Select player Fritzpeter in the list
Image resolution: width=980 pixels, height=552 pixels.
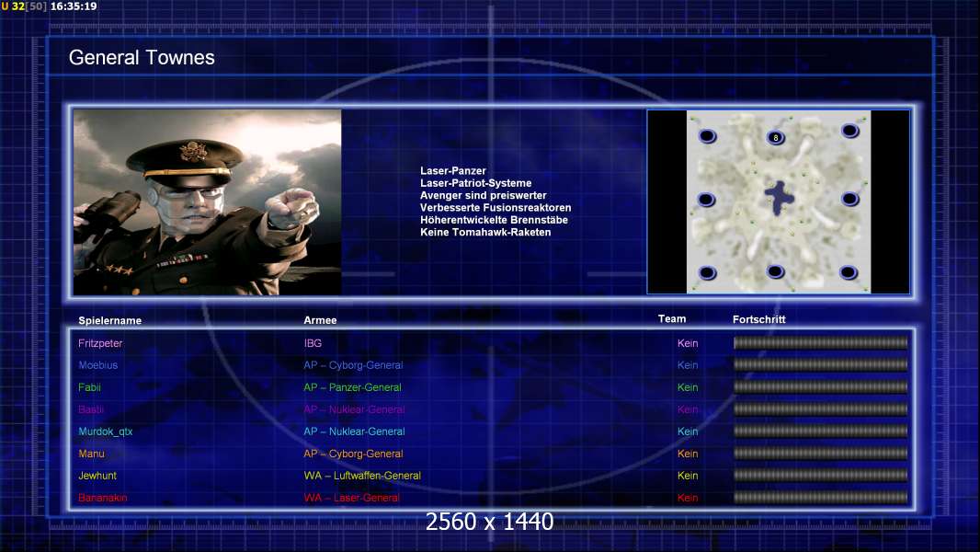pyautogui.click(x=100, y=343)
